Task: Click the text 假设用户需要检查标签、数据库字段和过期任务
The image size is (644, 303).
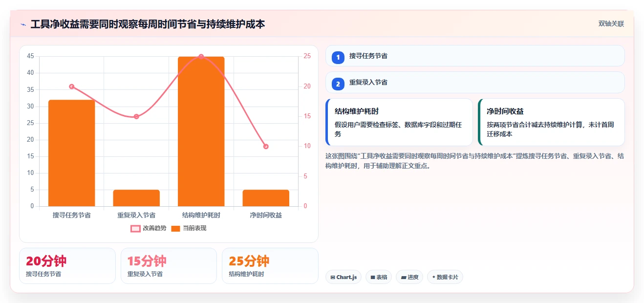Action: [398, 129]
